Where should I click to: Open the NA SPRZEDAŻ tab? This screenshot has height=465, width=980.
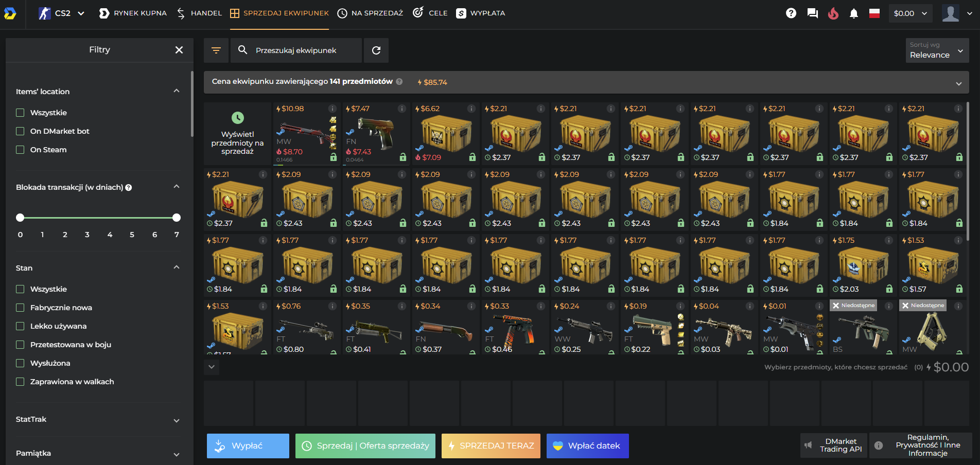(370, 13)
